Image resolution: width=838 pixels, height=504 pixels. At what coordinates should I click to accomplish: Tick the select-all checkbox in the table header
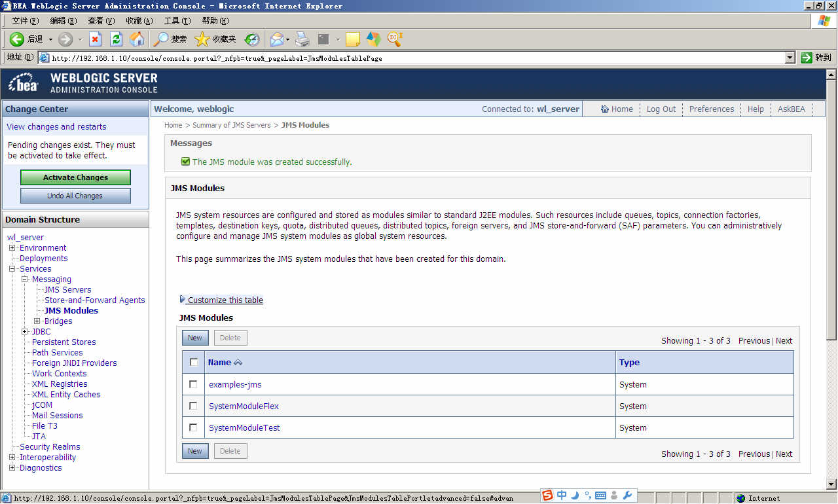tap(193, 362)
